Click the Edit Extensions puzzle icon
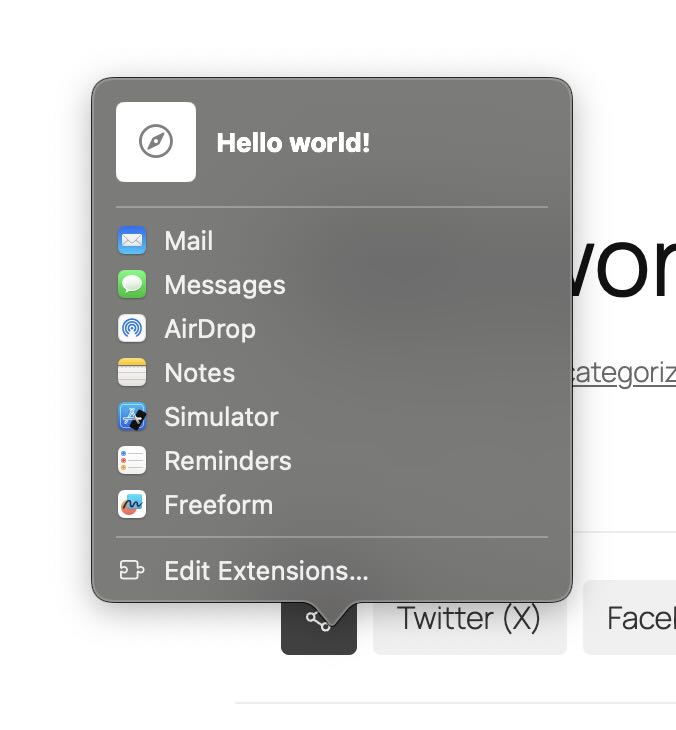Screen dimensions: 676x730 [132, 570]
